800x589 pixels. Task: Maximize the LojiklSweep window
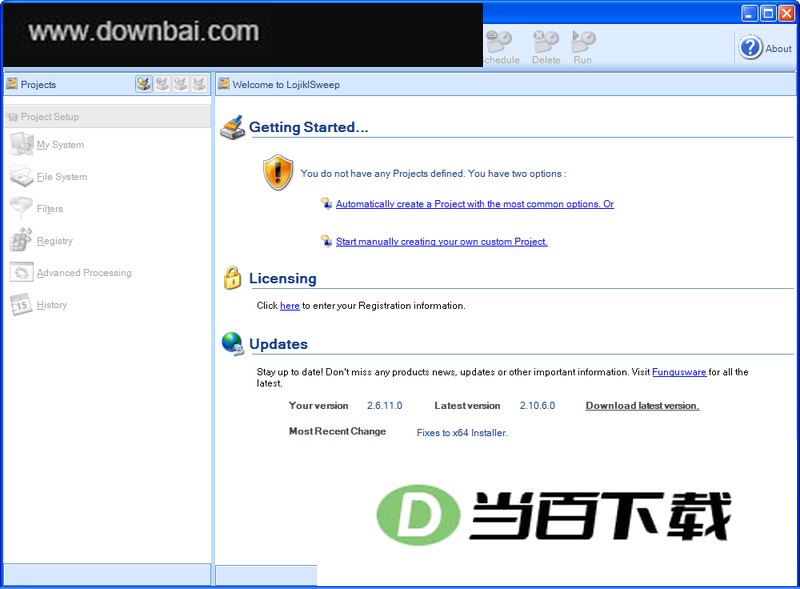pos(768,13)
